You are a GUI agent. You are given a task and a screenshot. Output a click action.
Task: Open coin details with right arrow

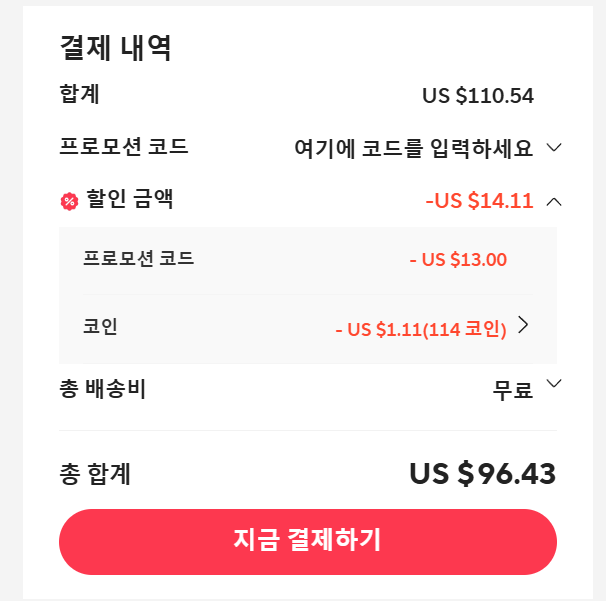pos(522,325)
